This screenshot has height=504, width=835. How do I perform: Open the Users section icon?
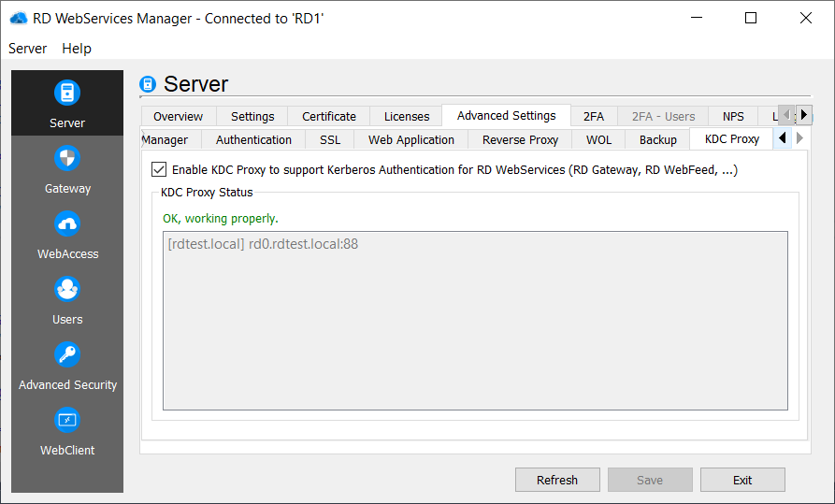click(67, 289)
